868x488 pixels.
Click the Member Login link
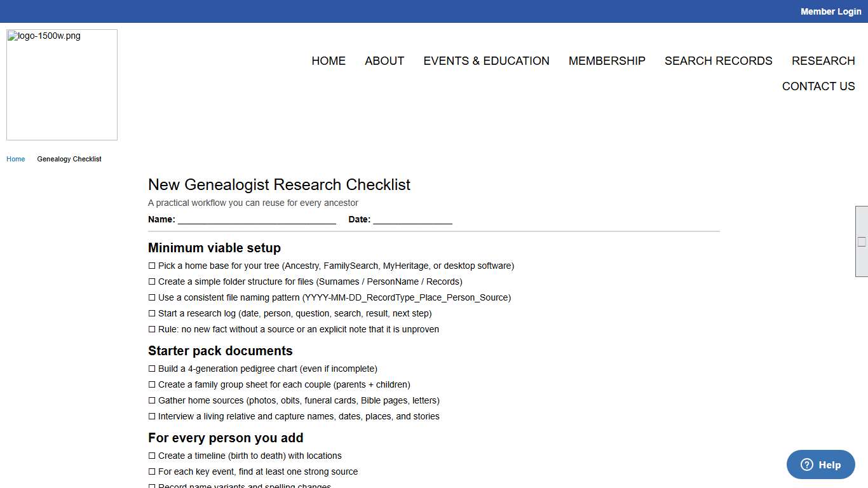click(x=831, y=11)
